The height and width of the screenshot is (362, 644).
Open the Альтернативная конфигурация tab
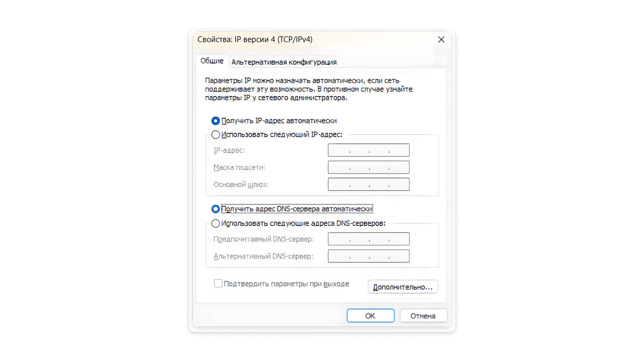pyautogui.click(x=284, y=62)
